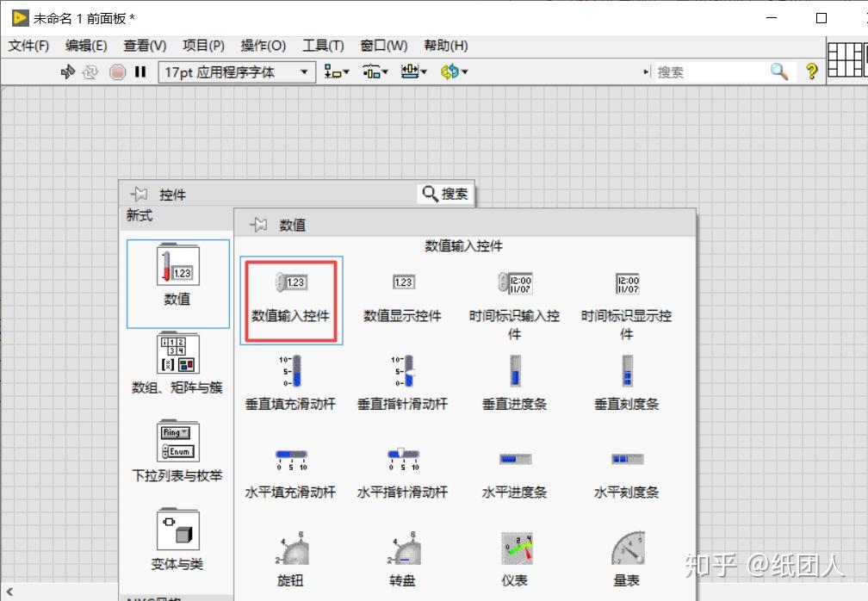
Task: Select the 数值显示控件 numeric indicator
Action: point(402,297)
